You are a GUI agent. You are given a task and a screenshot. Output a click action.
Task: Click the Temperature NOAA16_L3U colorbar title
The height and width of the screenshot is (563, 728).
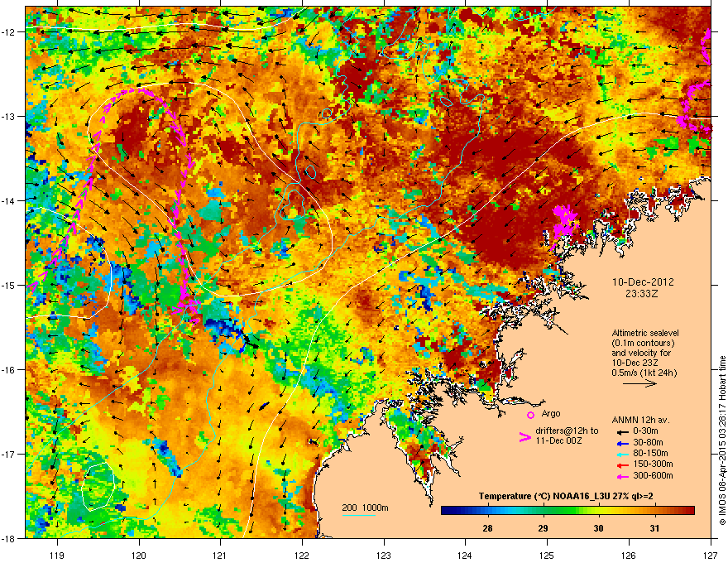coord(566,496)
